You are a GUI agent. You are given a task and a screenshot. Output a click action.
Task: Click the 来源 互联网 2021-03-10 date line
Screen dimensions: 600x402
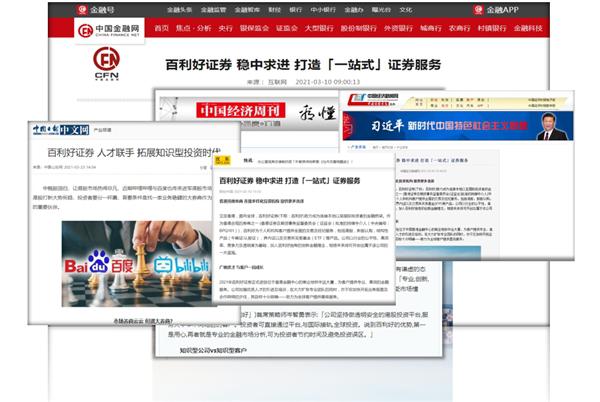(x=303, y=82)
